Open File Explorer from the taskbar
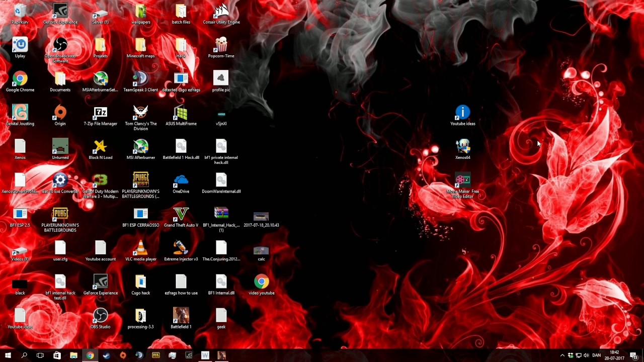Image resolution: width=644 pixels, height=362 pixels. [x=73, y=355]
